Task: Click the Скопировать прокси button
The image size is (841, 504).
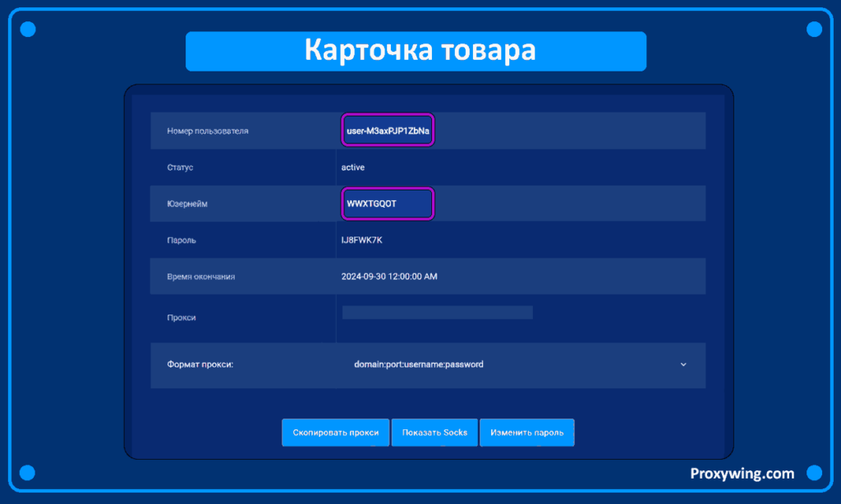Action: point(336,433)
